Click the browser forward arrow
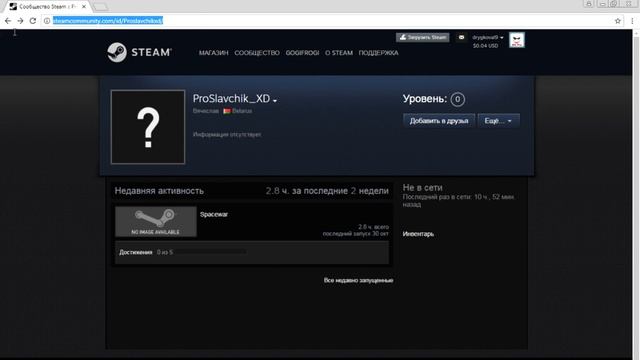The image size is (640, 360). (x=20, y=20)
